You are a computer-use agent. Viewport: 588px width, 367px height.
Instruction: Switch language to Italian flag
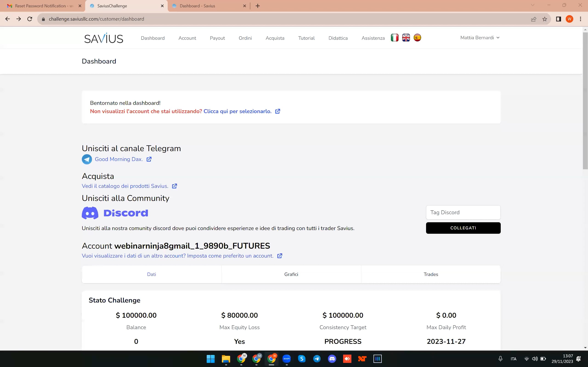pos(395,38)
